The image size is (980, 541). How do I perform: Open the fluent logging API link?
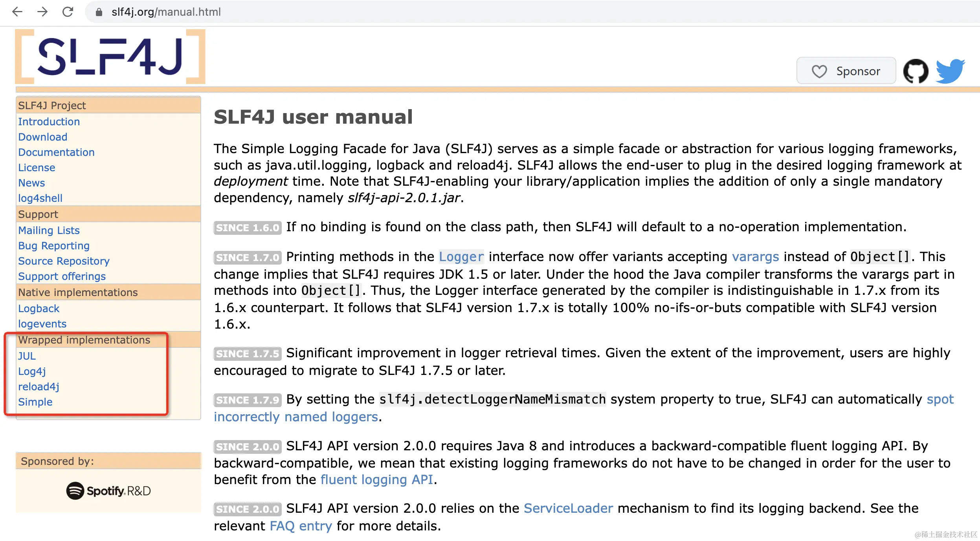pos(376,480)
